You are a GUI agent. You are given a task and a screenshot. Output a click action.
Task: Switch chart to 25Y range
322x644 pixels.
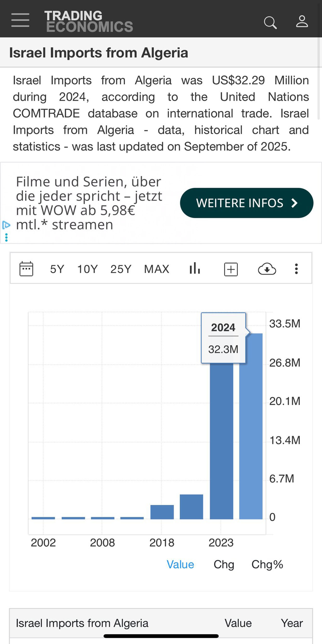pos(121,269)
